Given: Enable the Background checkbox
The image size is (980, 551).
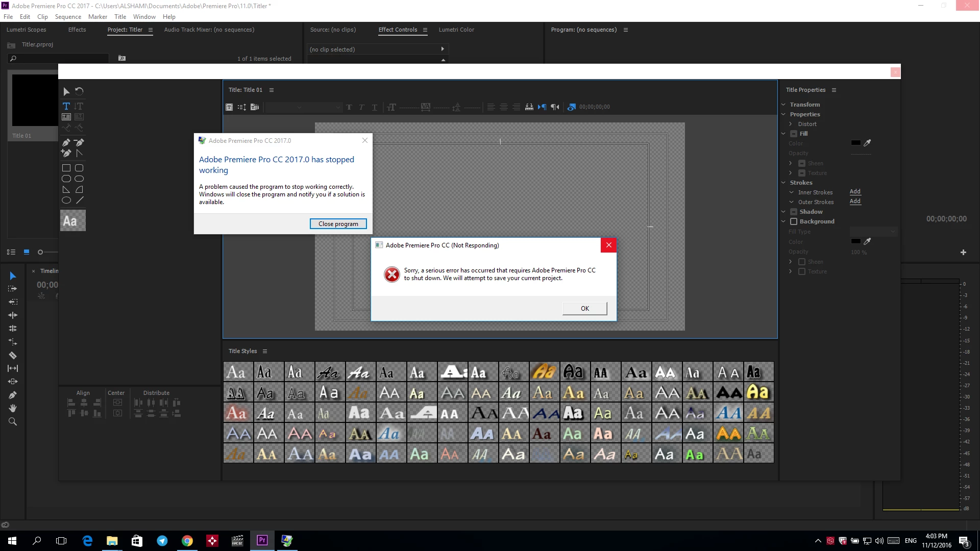Looking at the screenshot, I should pyautogui.click(x=794, y=221).
